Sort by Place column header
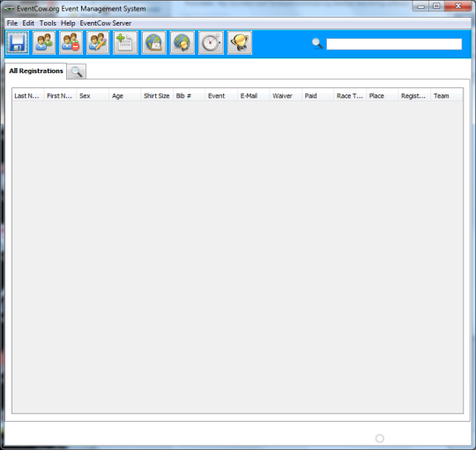The image size is (476, 450). pyautogui.click(x=383, y=95)
